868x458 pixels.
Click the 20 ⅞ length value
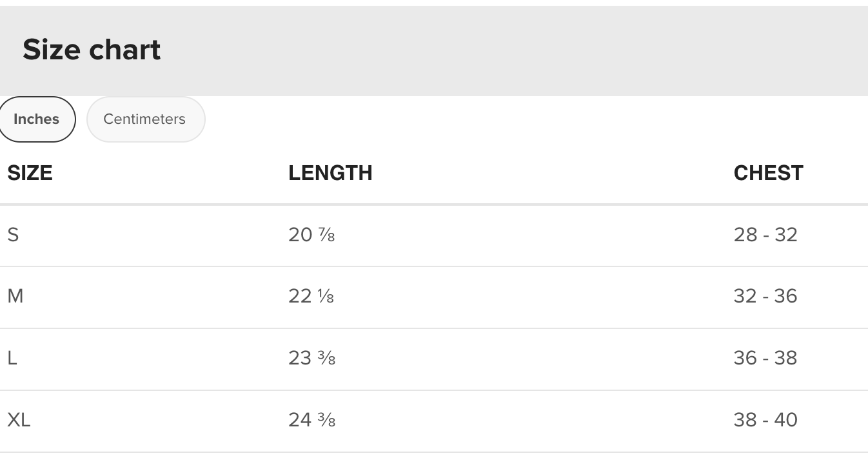tap(311, 235)
